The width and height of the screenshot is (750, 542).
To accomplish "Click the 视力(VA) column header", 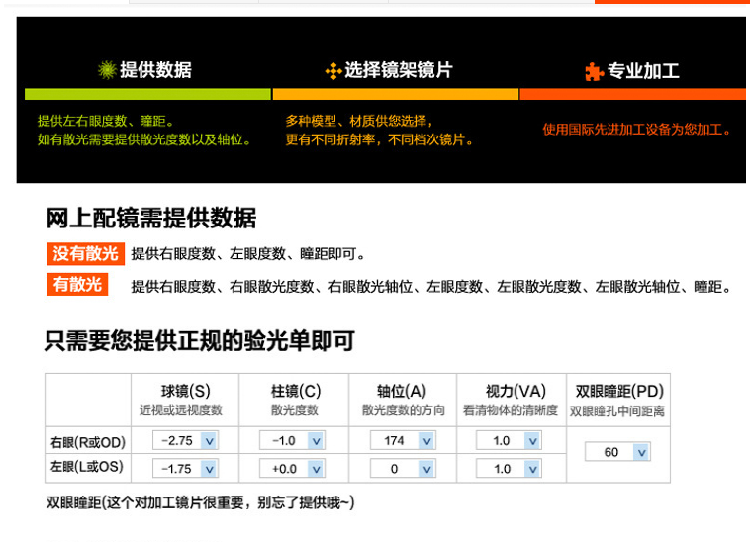I will pos(516,391).
